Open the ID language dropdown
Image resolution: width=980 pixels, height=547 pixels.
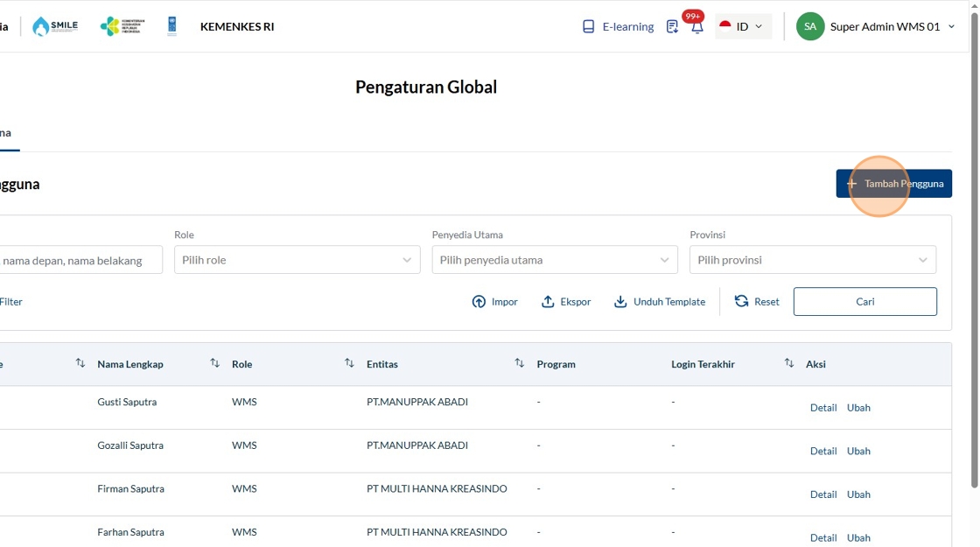pos(743,26)
